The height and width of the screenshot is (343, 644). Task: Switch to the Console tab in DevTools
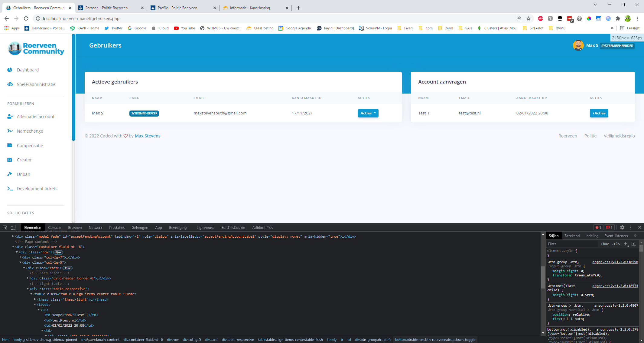pos(54,228)
